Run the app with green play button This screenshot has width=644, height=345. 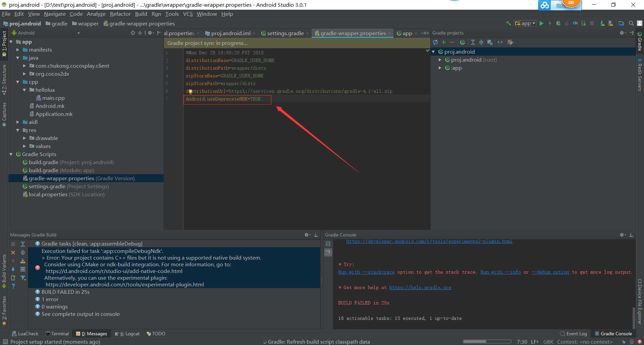[541, 23]
